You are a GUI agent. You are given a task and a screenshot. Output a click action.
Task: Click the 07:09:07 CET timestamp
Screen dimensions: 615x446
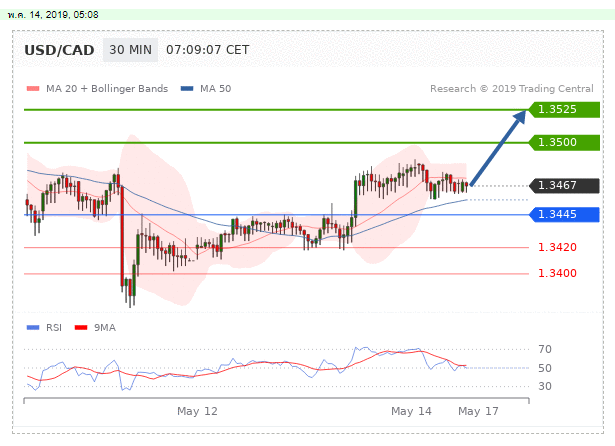pyautogui.click(x=207, y=50)
